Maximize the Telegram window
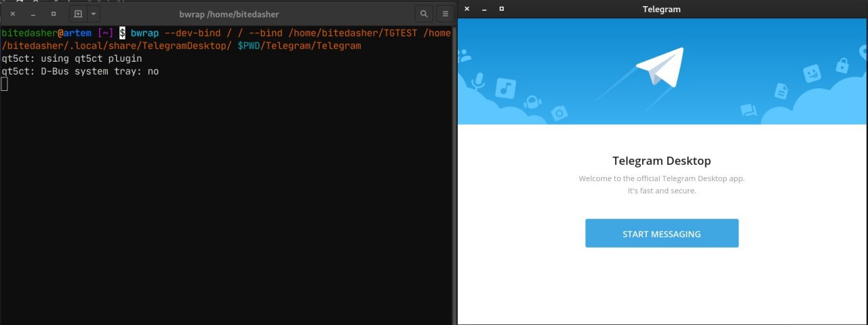 pyautogui.click(x=501, y=9)
